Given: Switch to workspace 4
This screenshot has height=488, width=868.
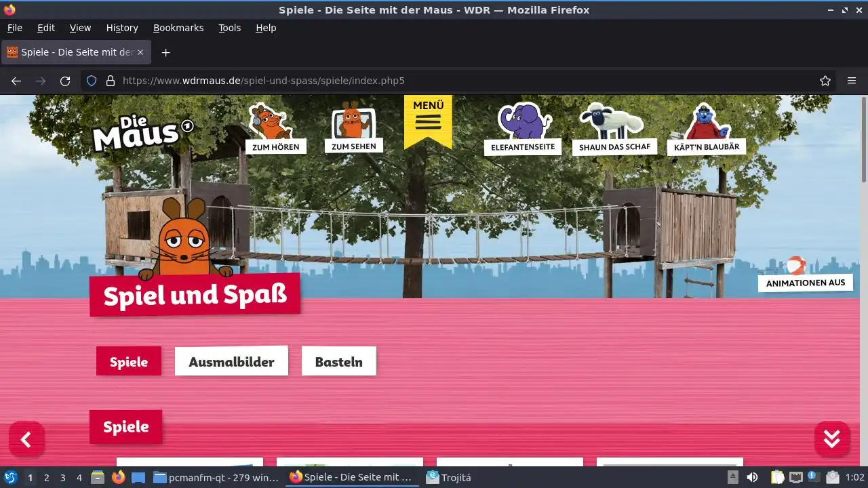Looking at the screenshot, I should 79,478.
